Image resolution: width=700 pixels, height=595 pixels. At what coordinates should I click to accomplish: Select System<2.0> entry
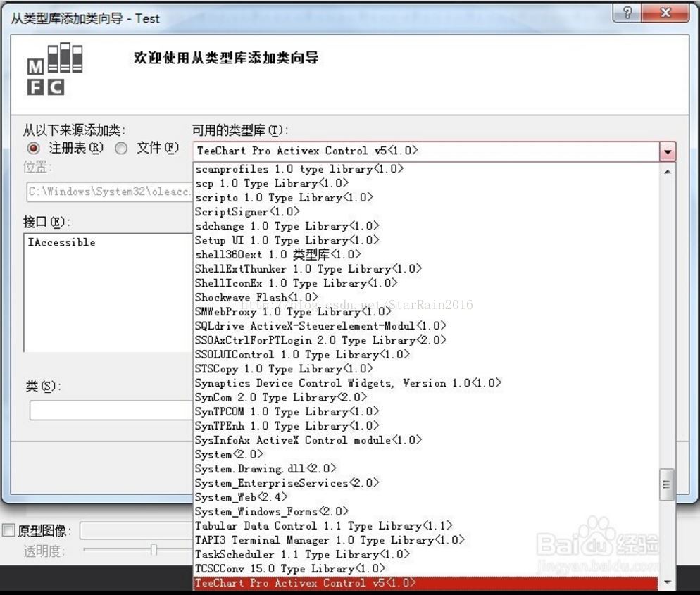426,454
